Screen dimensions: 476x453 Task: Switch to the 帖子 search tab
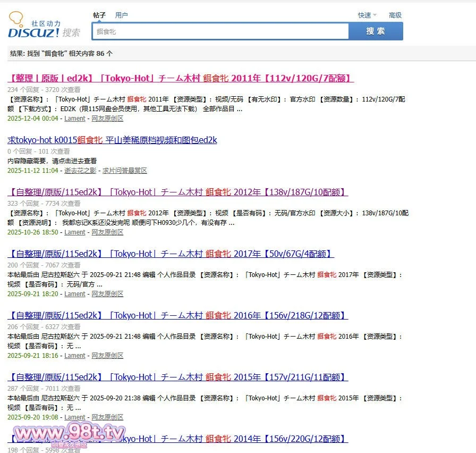(x=99, y=15)
